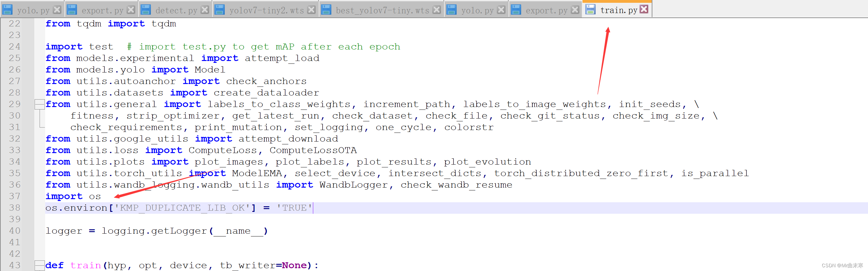
Task: Collapse the def train function fold
Action: click(40, 265)
